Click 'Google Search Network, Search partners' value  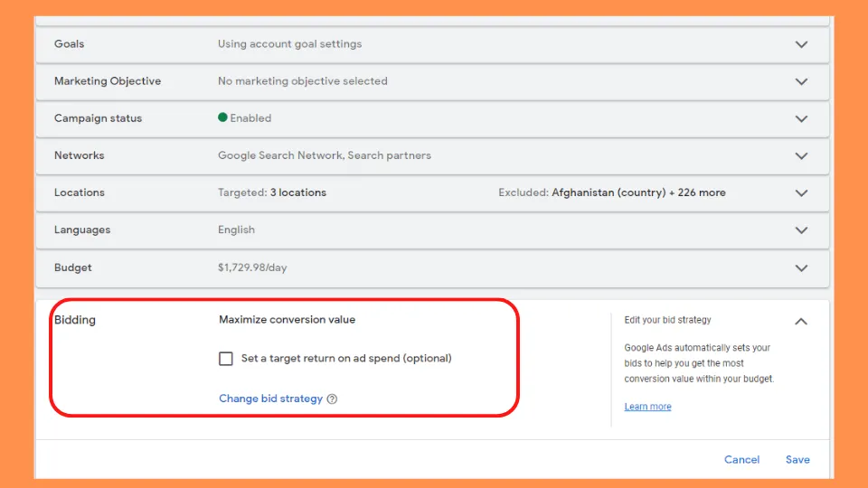(325, 155)
